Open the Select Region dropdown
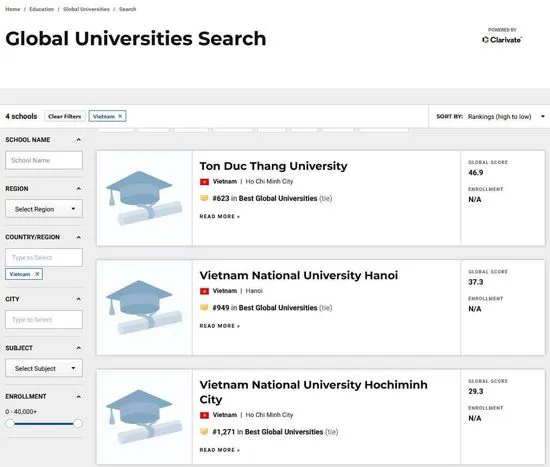Image resolution: width=550 pixels, height=467 pixels. [44, 209]
